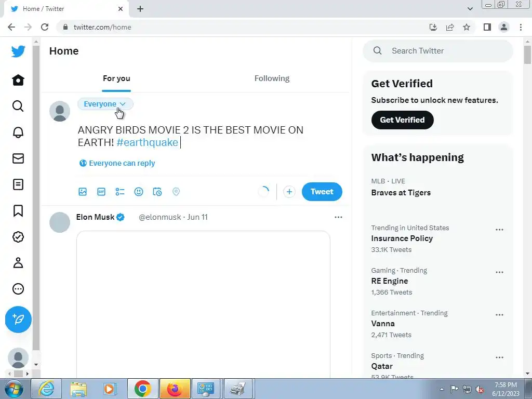Open the Everyone audience dropdown
Viewport: 532px width, 399px height.
(105, 104)
